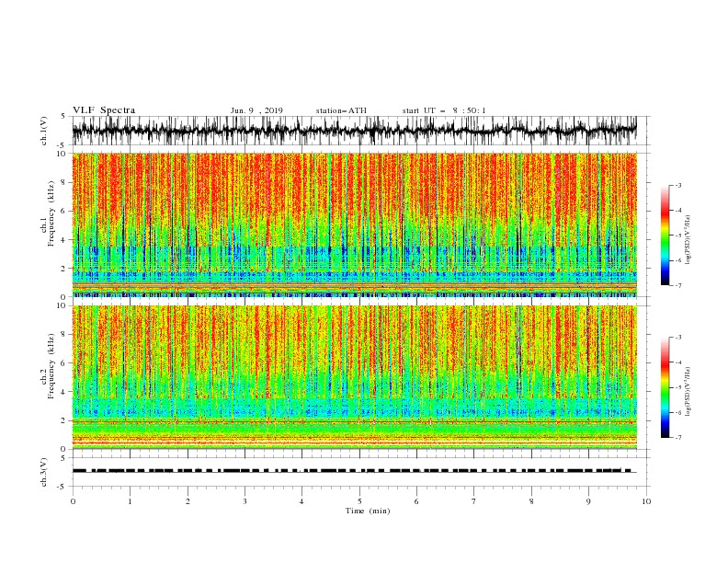Click the "-5" label on ch.2 color scale
This screenshot has width=728, height=563.
tap(678, 387)
